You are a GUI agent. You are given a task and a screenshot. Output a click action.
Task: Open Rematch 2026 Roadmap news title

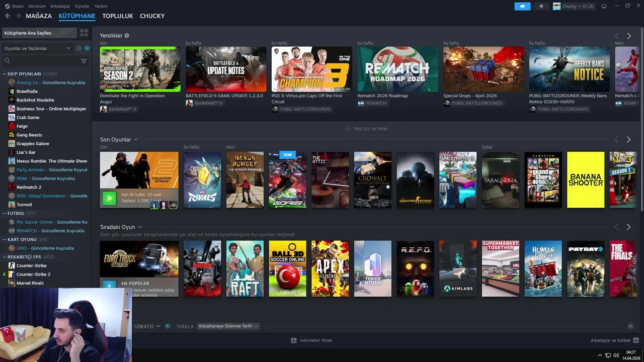pyautogui.click(x=383, y=96)
